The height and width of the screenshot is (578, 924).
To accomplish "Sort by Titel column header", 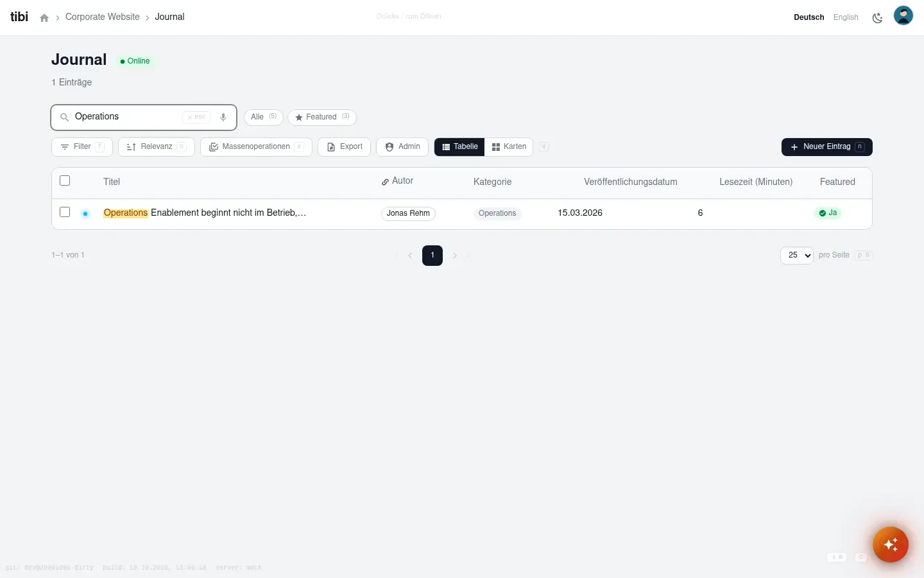I will tap(112, 182).
